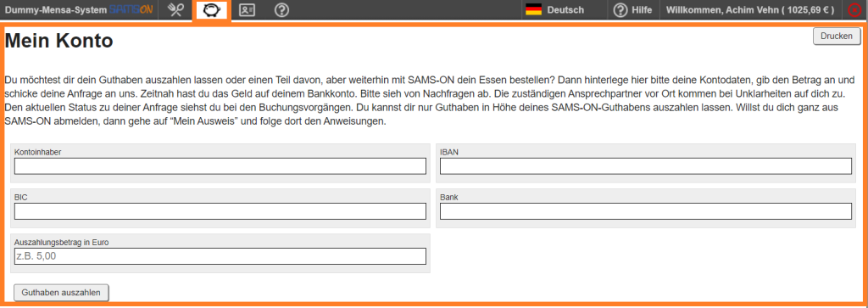This screenshot has height=308, width=868.
Task: Open the ID card Mein Ausweis icon
Action: (x=247, y=10)
